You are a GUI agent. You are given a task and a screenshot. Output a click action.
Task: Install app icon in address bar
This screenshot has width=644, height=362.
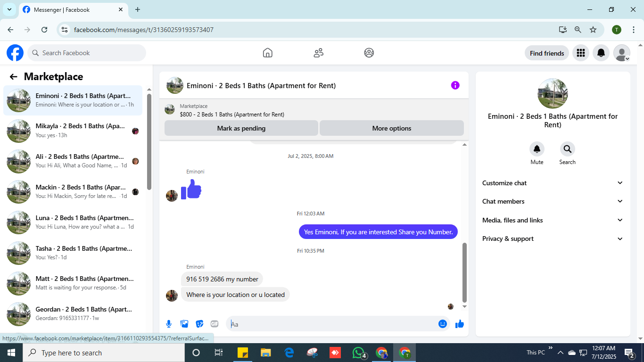pyautogui.click(x=563, y=30)
